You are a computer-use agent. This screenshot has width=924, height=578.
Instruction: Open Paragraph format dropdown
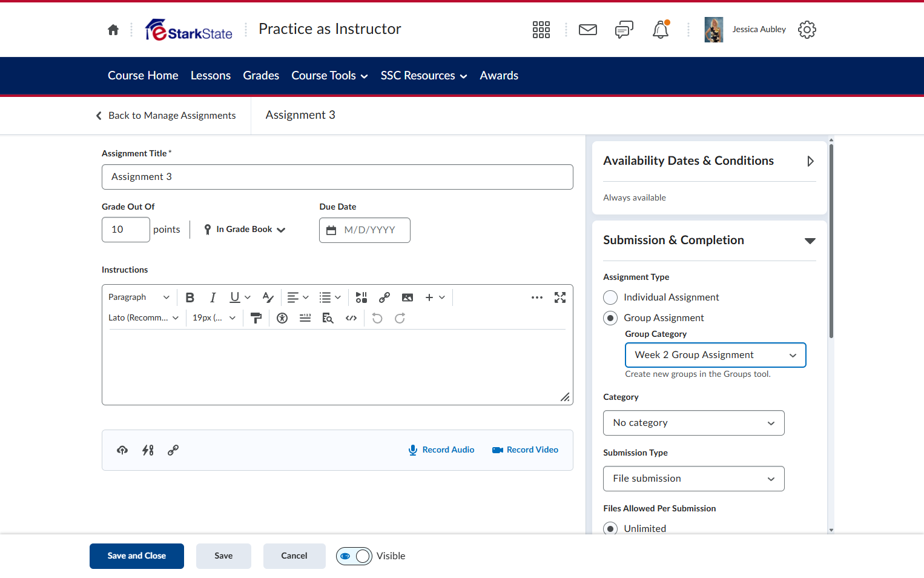(139, 297)
